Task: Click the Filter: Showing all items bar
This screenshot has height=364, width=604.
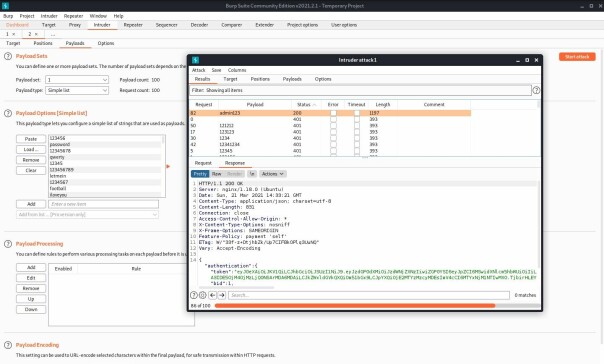Action: [x=360, y=90]
